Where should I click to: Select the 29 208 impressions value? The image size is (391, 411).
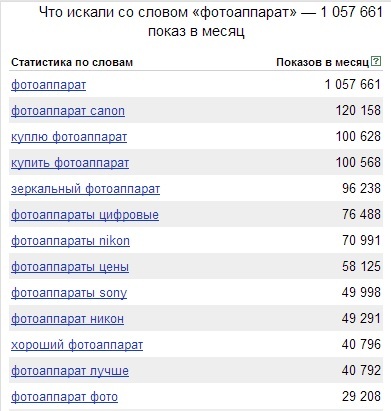[x=361, y=396]
